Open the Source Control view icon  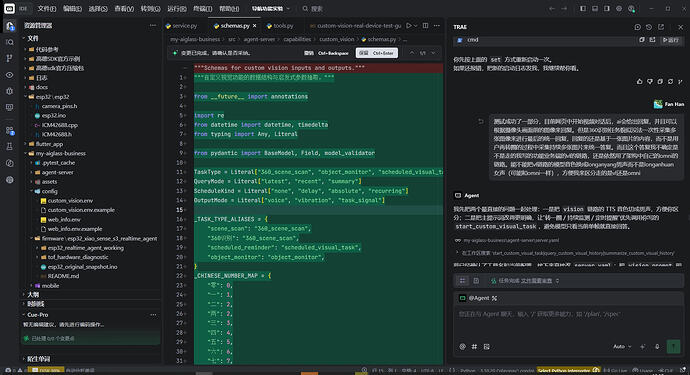pos(10,59)
